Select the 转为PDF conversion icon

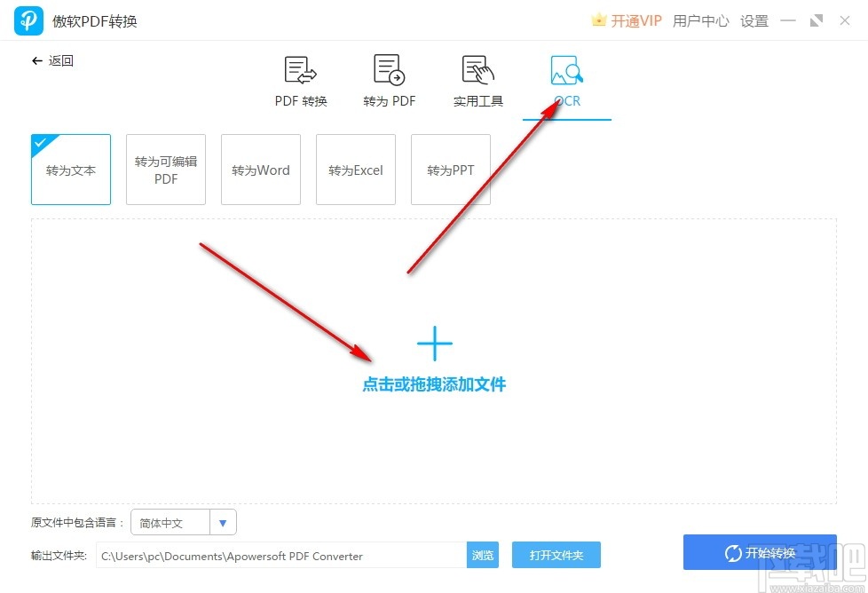[x=388, y=80]
